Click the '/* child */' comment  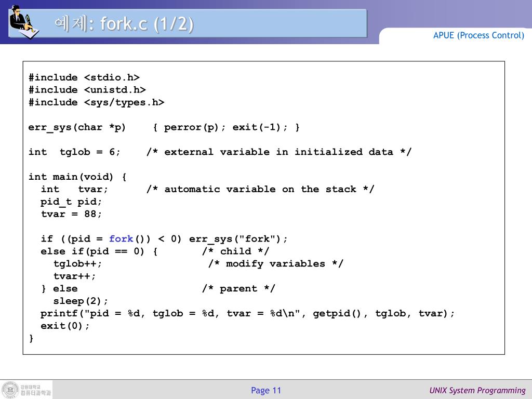pos(236,251)
